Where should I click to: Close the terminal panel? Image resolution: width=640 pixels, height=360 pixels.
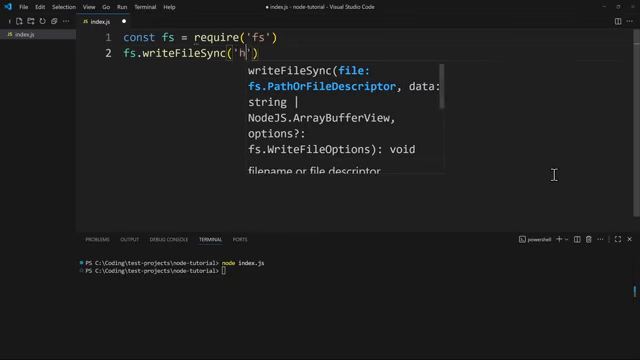tap(629, 240)
